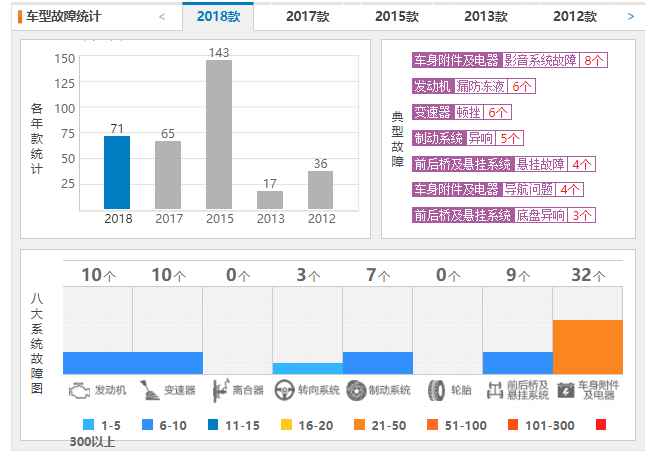The image size is (645, 458).
Task: Click the 1-5 legend color swatch
Action: (x=88, y=425)
